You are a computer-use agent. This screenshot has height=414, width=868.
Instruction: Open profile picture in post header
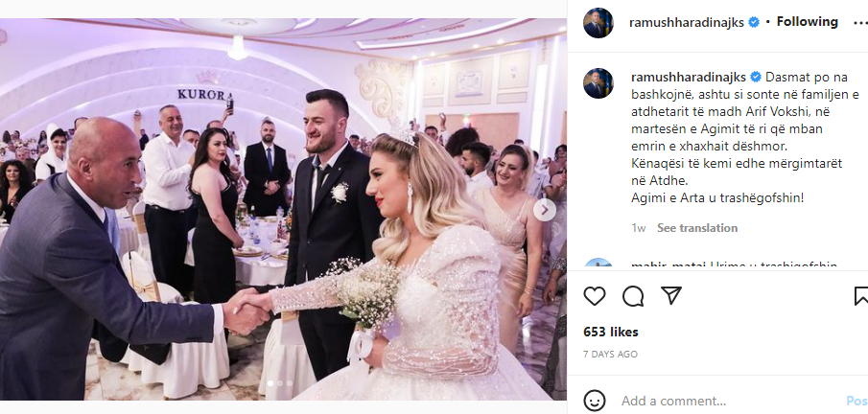[598, 23]
